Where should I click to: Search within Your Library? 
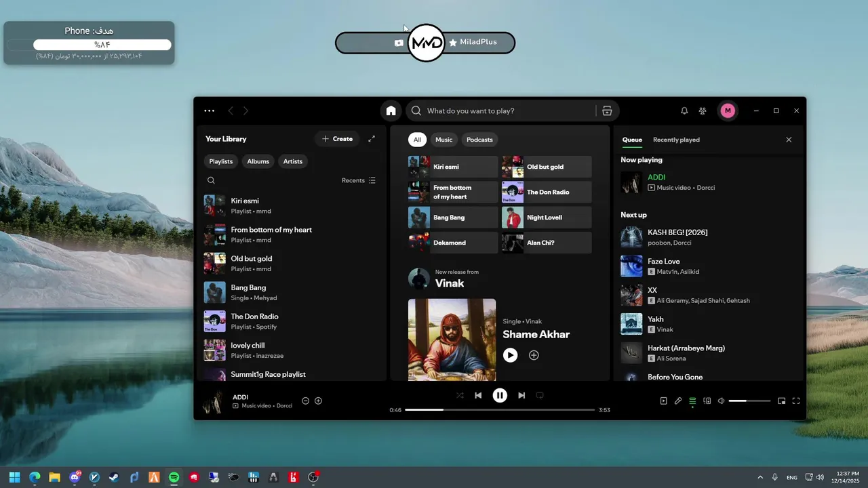(x=211, y=180)
